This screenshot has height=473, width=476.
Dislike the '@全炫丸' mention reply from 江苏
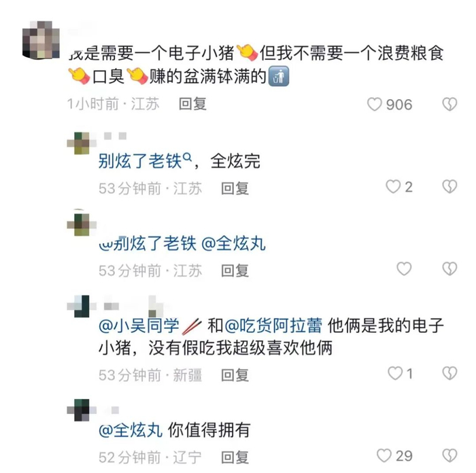pyautogui.click(x=449, y=269)
